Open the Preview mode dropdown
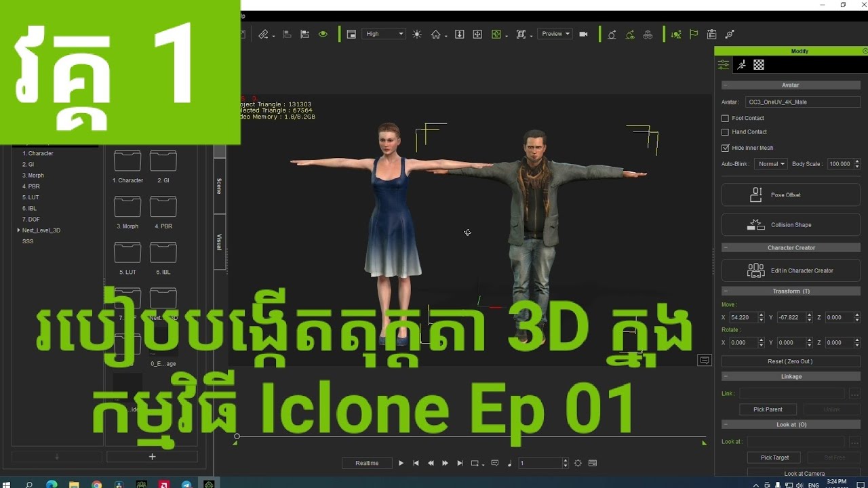The width and height of the screenshot is (868, 488). click(x=555, y=34)
